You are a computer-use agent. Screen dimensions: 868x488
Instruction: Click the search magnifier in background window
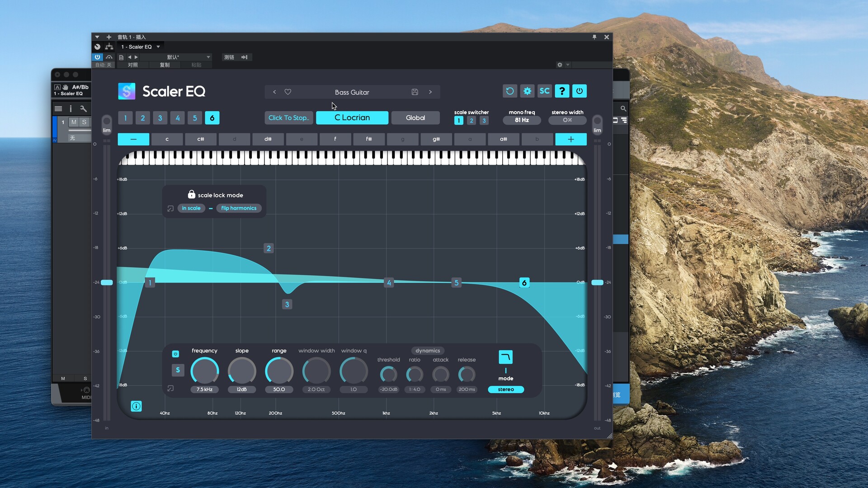623,108
